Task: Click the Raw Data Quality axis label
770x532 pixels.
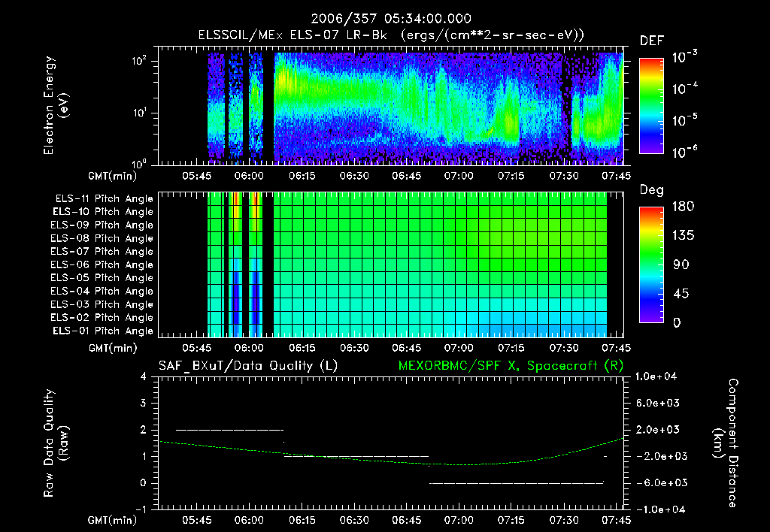Action: (55, 443)
